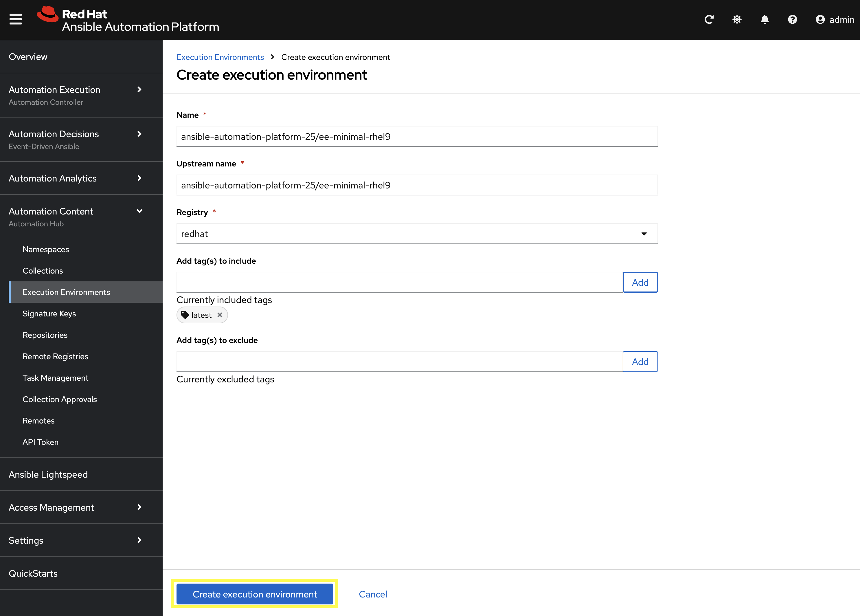Click the Create execution environment button

point(254,594)
